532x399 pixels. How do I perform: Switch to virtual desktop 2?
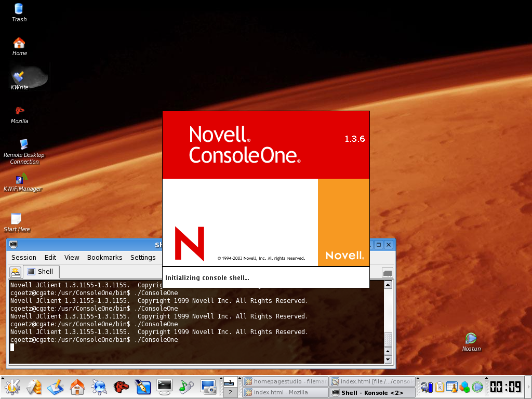tap(230, 392)
